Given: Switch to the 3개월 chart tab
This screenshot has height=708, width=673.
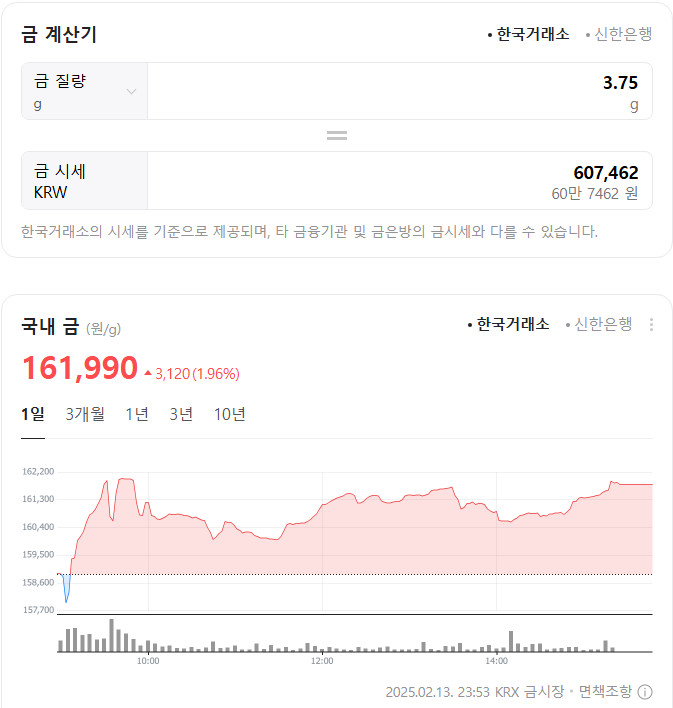Looking at the screenshot, I should (x=85, y=414).
